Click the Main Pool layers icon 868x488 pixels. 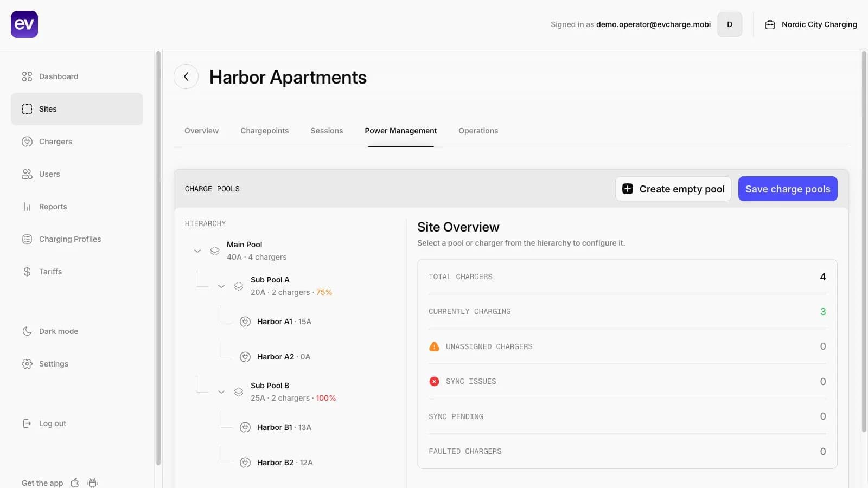coord(215,251)
